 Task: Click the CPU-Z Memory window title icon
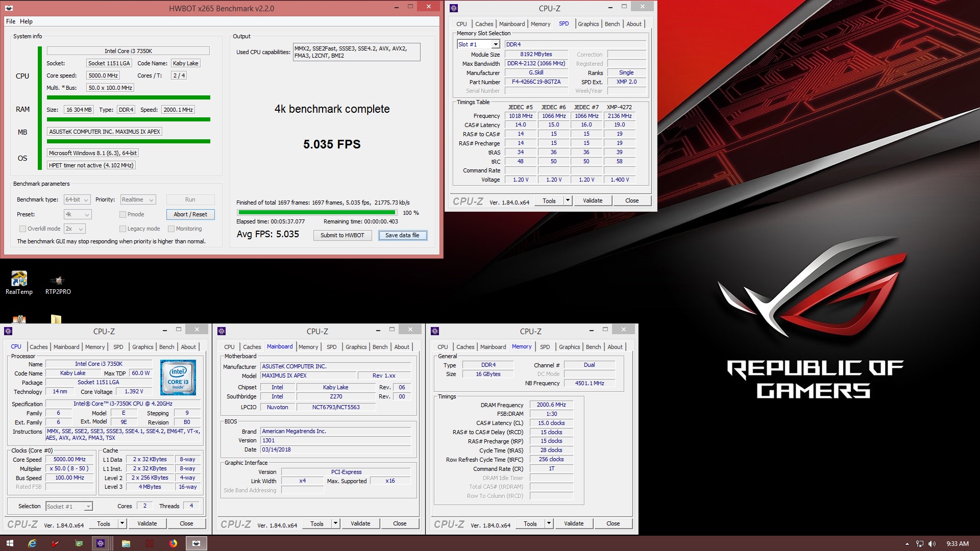(x=435, y=331)
